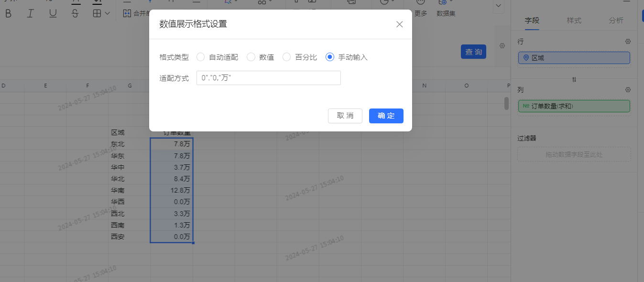Switch to the 样式 tab
Image resolution: width=644 pixels, height=282 pixels.
(x=574, y=21)
